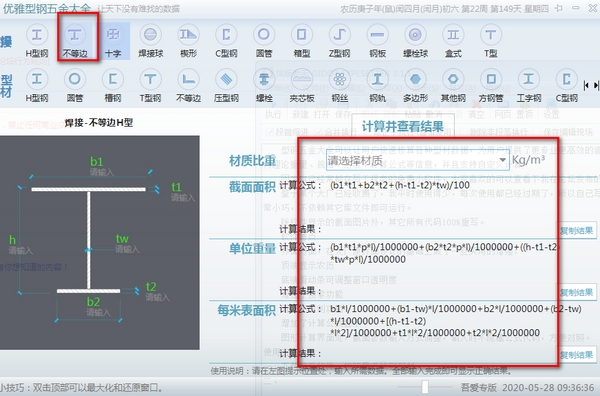The width and height of the screenshot is (600, 396).
Task: Copy the 单位重量 result with 复制结果
Action: (x=576, y=293)
